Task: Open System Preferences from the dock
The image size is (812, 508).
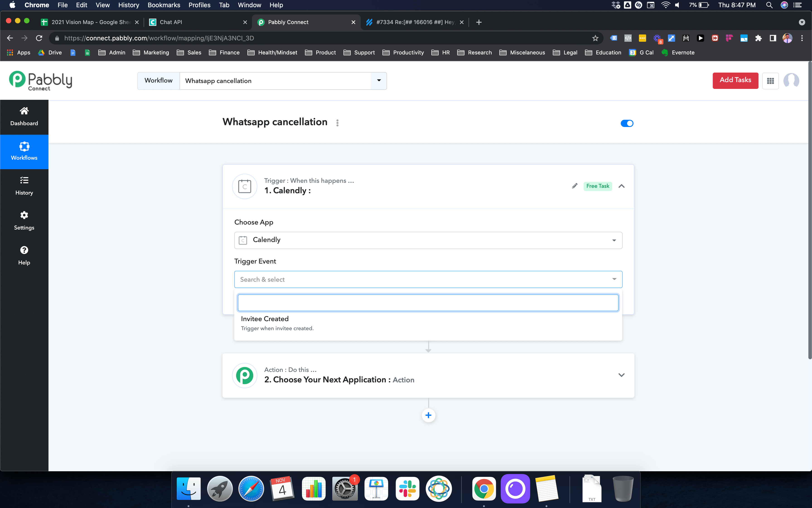Action: point(345,488)
